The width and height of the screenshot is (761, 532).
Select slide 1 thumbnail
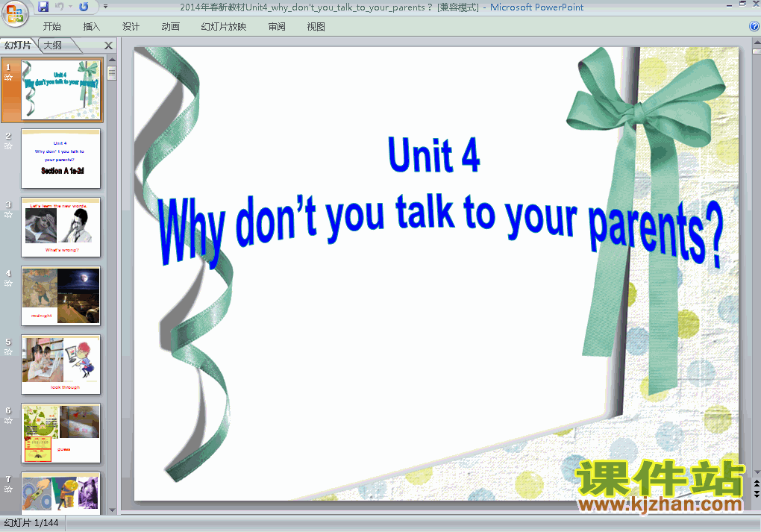[61, 90]
